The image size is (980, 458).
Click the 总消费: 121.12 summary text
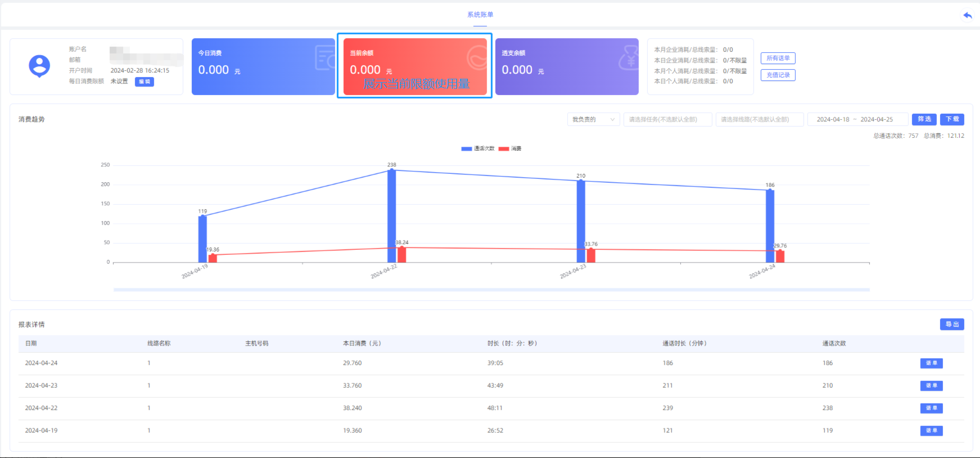tap(944, 136)
